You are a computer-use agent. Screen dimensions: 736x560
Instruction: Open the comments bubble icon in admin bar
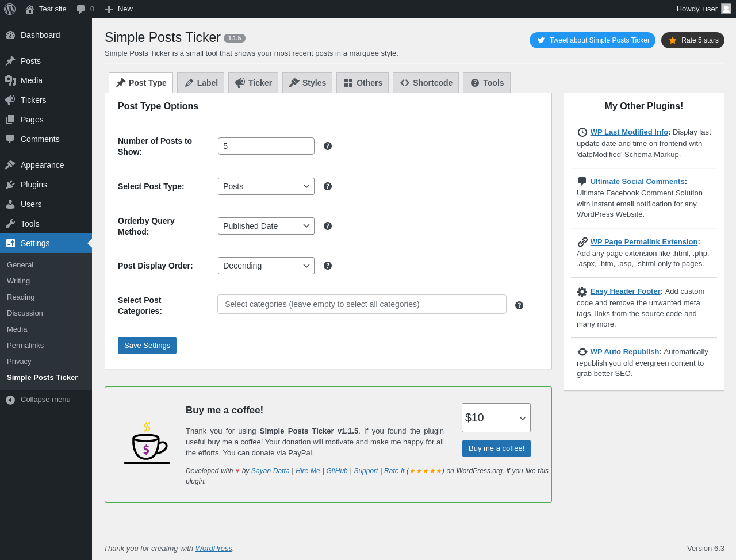coord(81,9)
